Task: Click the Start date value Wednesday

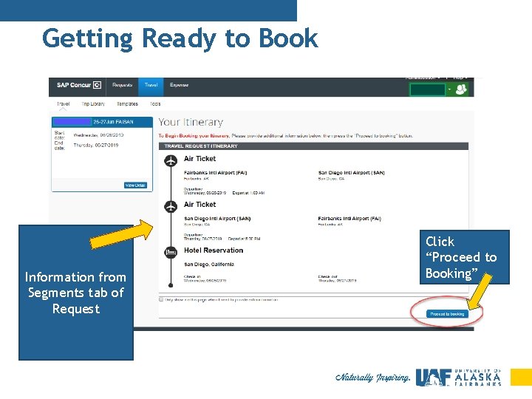Action: click(x=98, y=135)
